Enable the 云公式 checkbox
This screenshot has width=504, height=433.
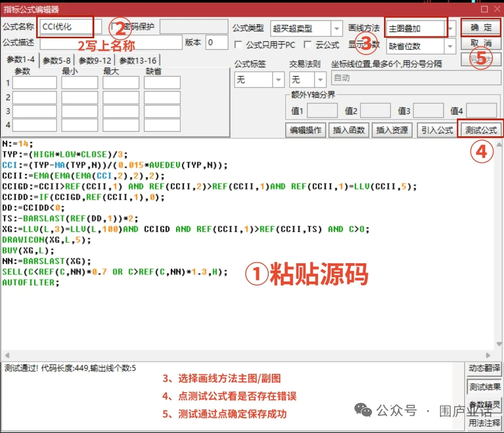pos(308,45)
